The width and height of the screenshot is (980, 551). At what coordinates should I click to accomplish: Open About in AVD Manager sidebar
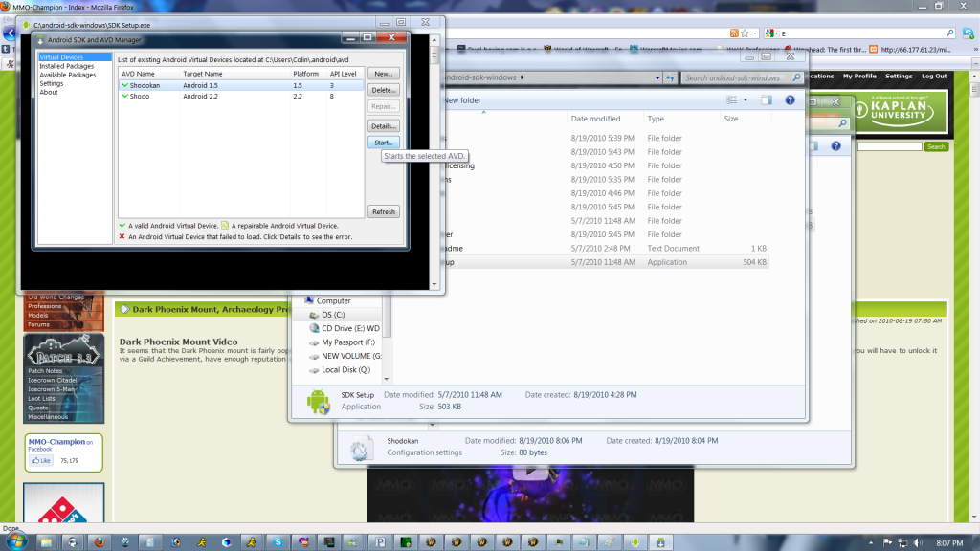(49, 92)
